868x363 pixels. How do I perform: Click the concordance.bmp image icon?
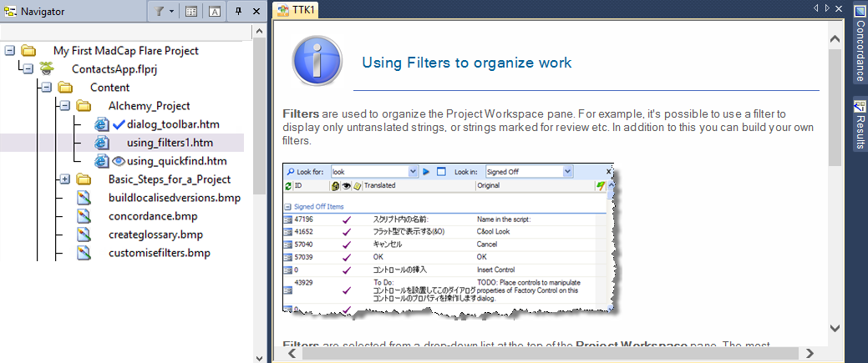tap(84, 216)
